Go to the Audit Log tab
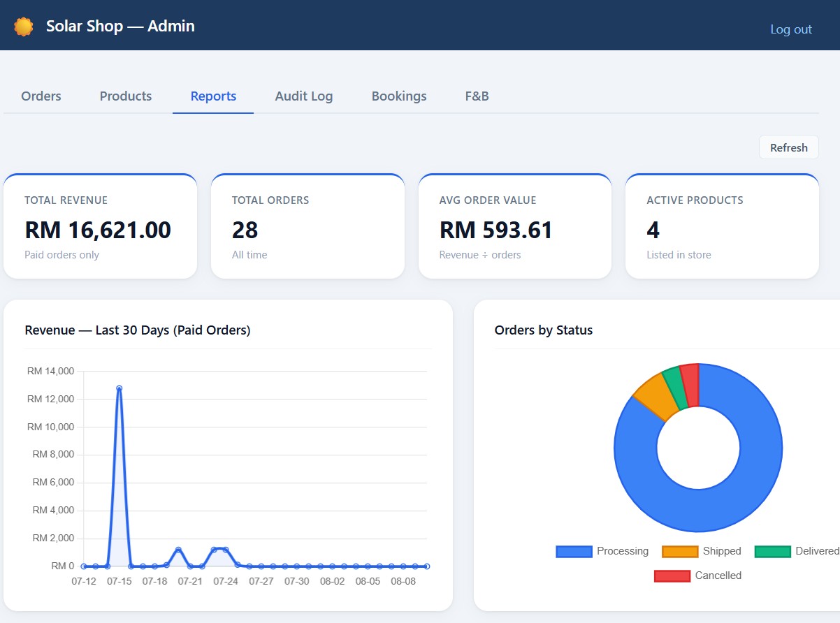Screen dimensions: 840x623 (304, 96)
